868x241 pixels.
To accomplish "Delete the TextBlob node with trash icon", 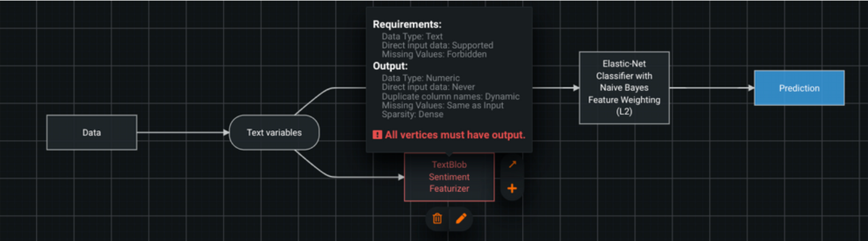I will tap(437, 218).
